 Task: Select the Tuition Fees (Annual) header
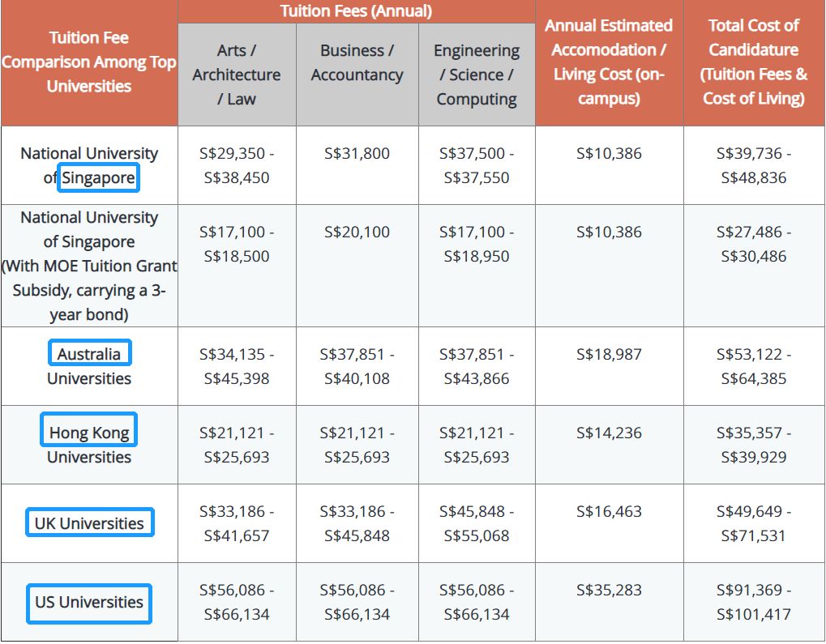point(356,11)
